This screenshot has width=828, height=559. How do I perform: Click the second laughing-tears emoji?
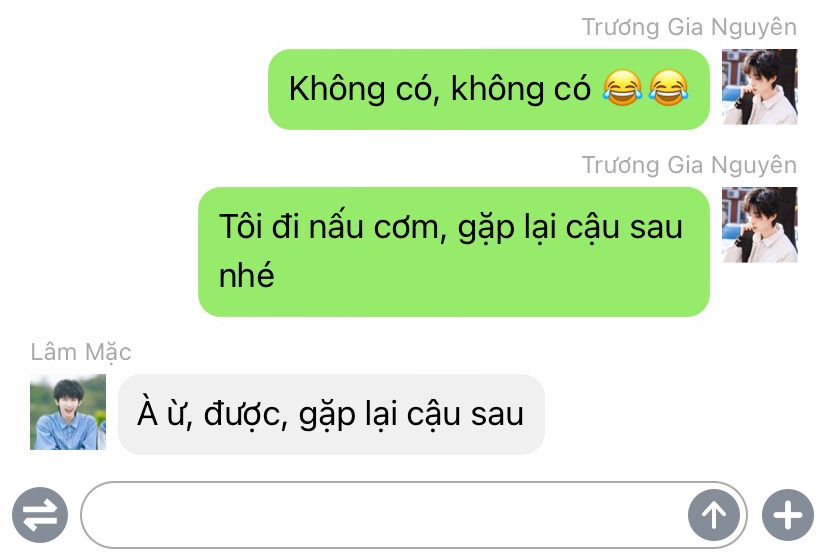[x=669, y=88]
